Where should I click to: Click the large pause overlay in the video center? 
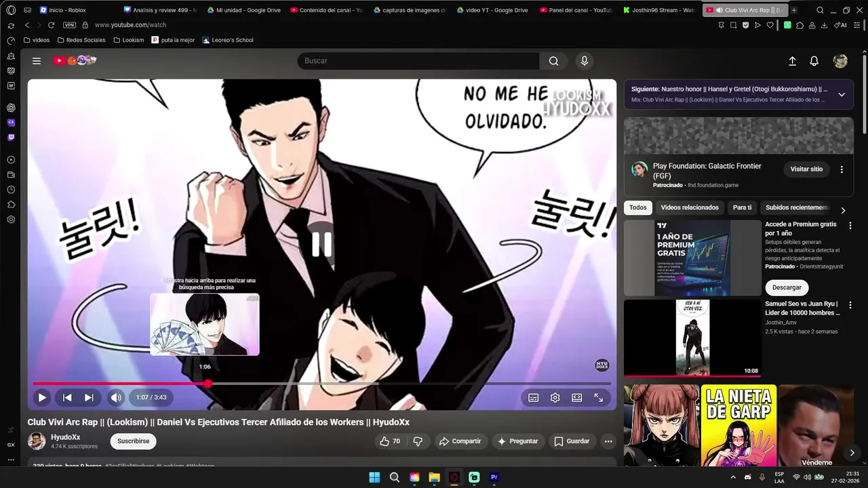coord(322,244)
